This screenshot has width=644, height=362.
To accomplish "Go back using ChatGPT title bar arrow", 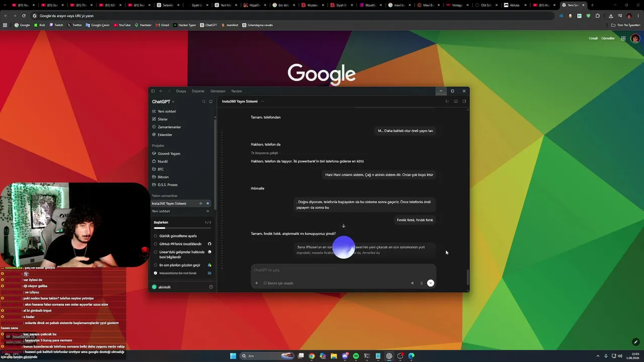I will point(161,91).
